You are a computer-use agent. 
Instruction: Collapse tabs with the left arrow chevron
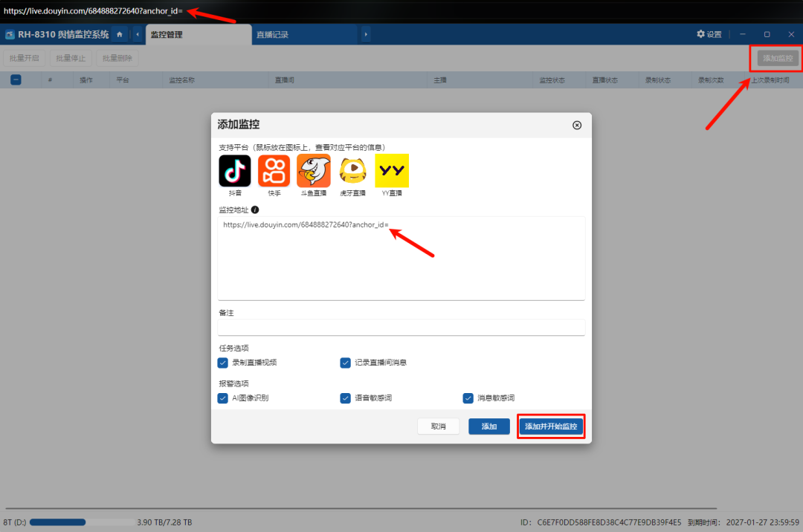138,34
